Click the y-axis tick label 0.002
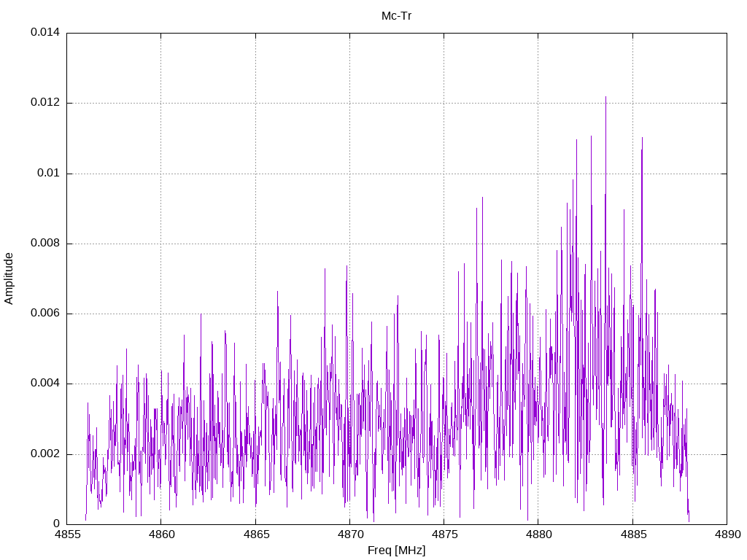The width and height of the screenshot is (747, 560). coord(45,454)
